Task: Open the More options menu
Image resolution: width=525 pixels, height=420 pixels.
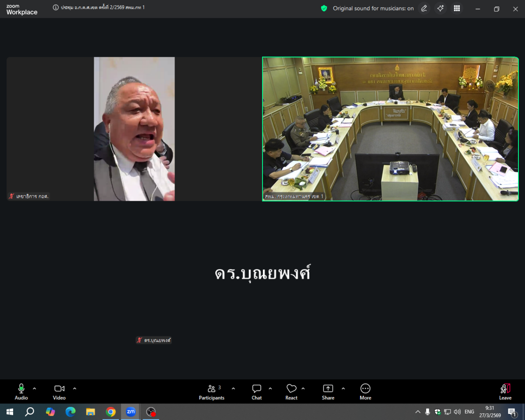Action: [365, 392]
